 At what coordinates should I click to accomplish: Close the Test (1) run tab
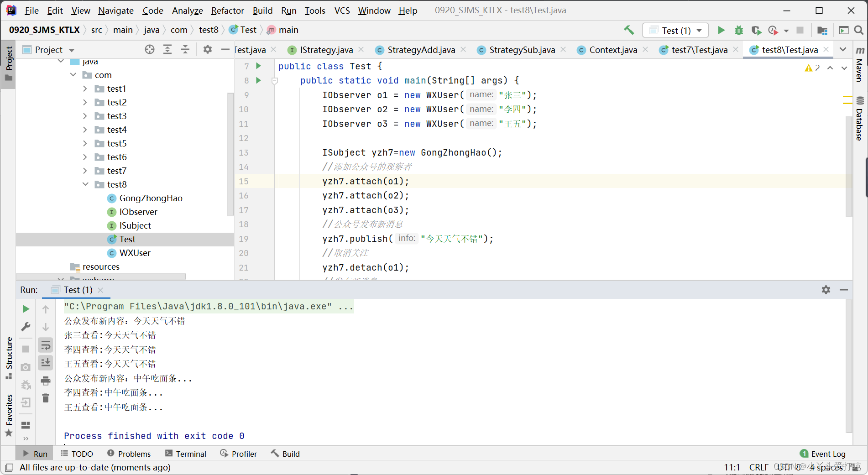click(x=100, y=290)
